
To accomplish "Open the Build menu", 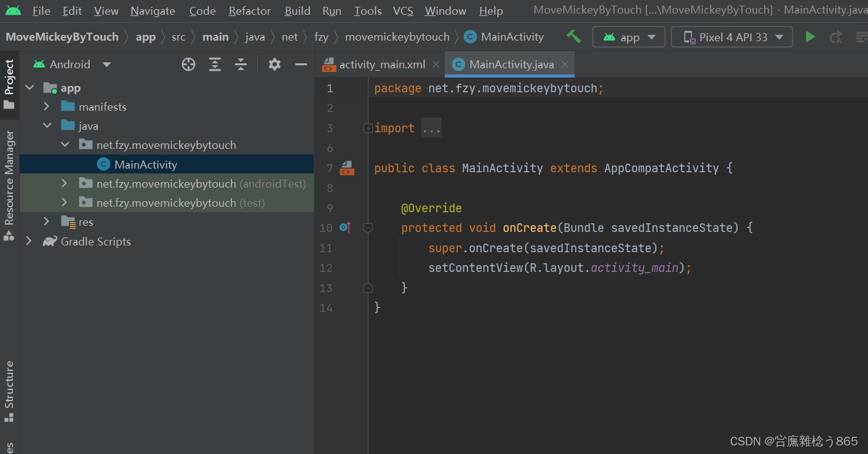I will coord(298,11).
